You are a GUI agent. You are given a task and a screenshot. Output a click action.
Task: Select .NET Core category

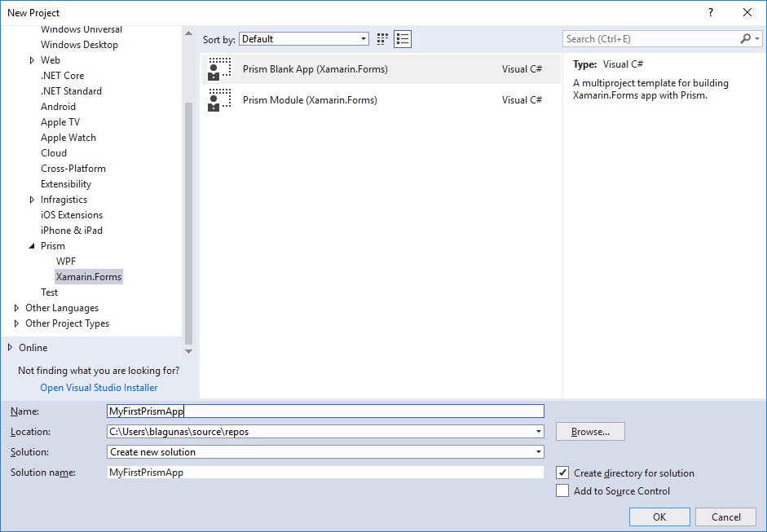62,76
